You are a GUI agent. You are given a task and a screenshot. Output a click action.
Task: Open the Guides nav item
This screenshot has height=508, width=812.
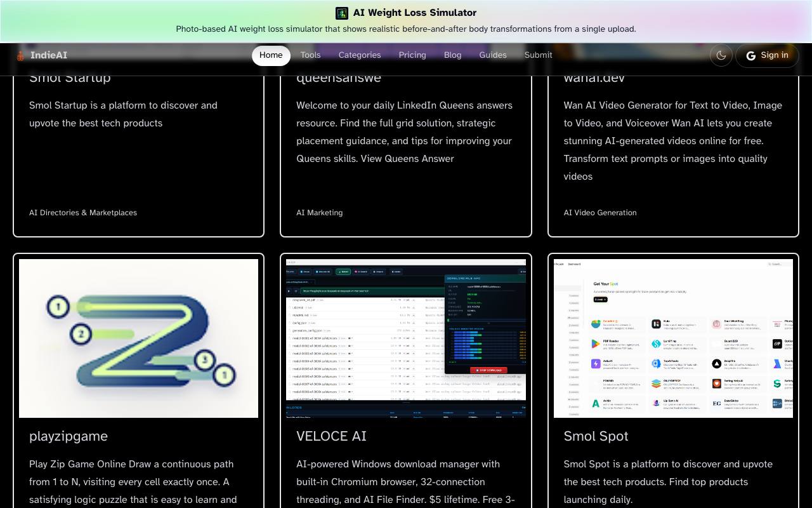tap(493, 55)
